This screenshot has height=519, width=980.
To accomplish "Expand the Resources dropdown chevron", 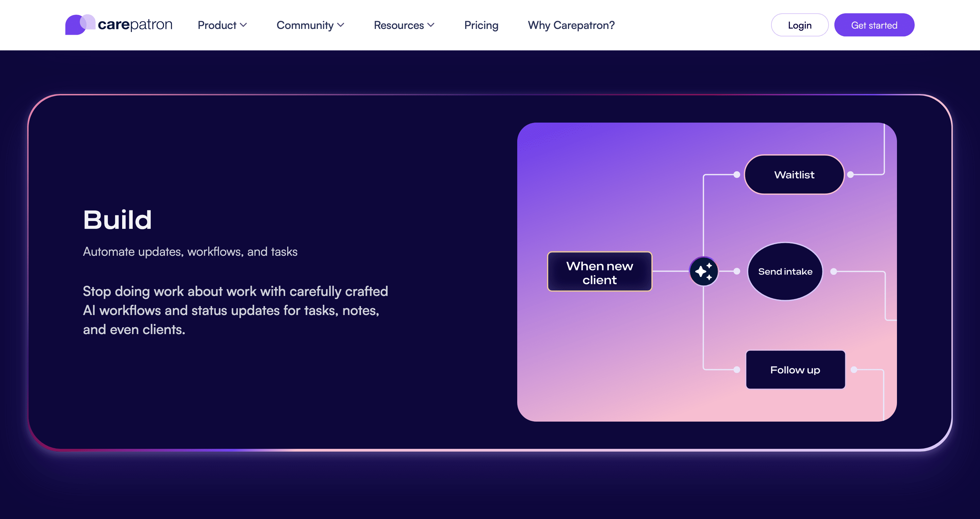I will coord(431,25).
